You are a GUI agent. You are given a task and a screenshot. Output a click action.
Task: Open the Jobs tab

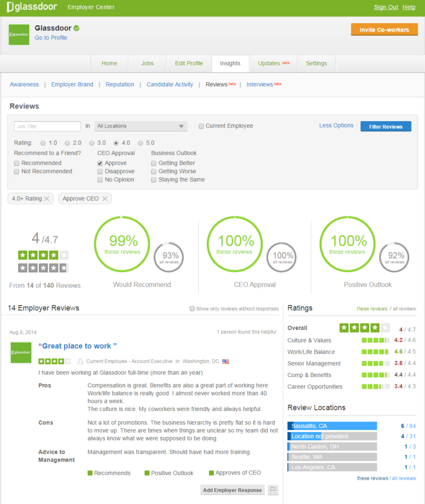point(148,63)
